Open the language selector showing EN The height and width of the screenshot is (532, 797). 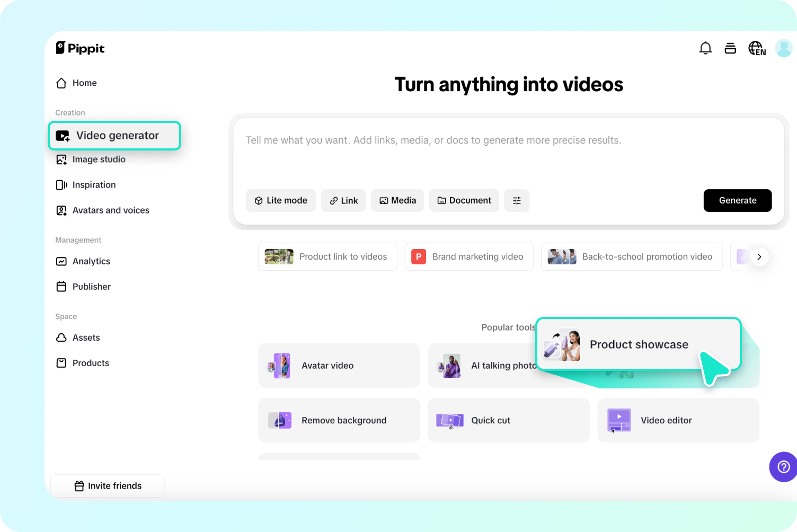pos(757,48)
